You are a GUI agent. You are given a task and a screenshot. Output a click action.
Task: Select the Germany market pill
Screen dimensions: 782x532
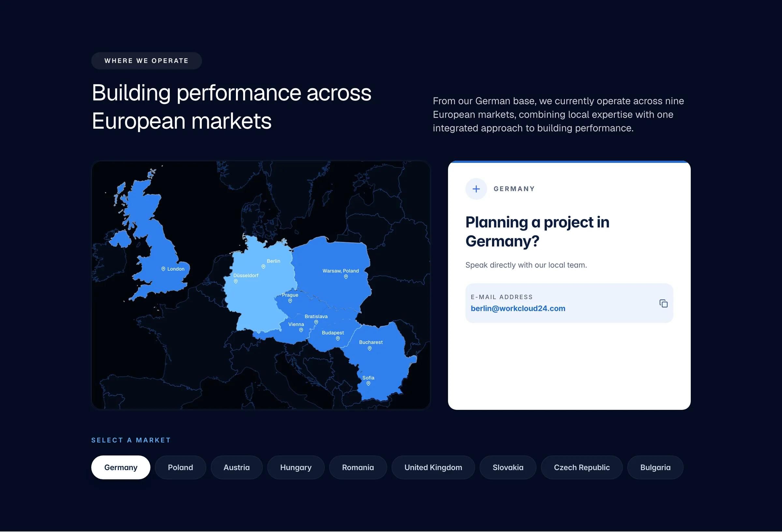tap(121, 467)
